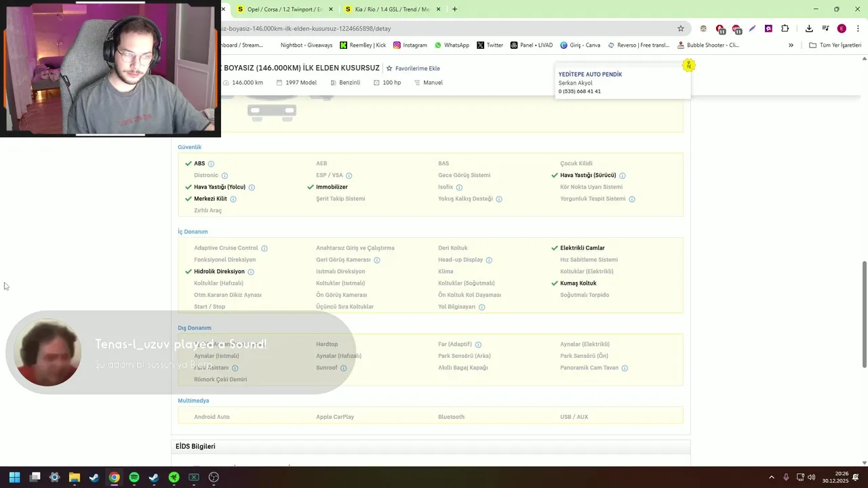This screenshot has width=868, height=488.
Task: Click the seller phone number 0 (535) 668 41 41
Action: tap(579, 91)
